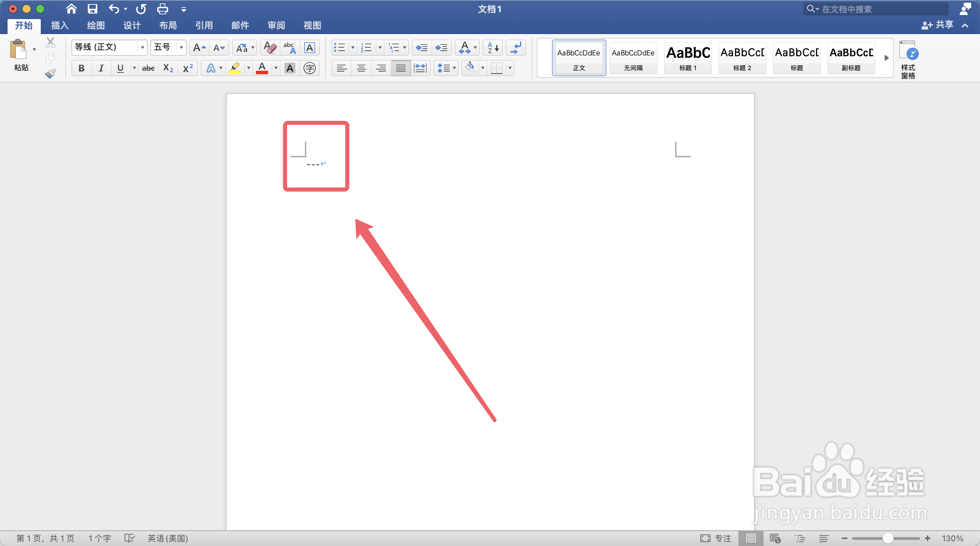Decrease font size with A-down icon
This screenshot has height=546, width=980.
(x=219, y=48)
